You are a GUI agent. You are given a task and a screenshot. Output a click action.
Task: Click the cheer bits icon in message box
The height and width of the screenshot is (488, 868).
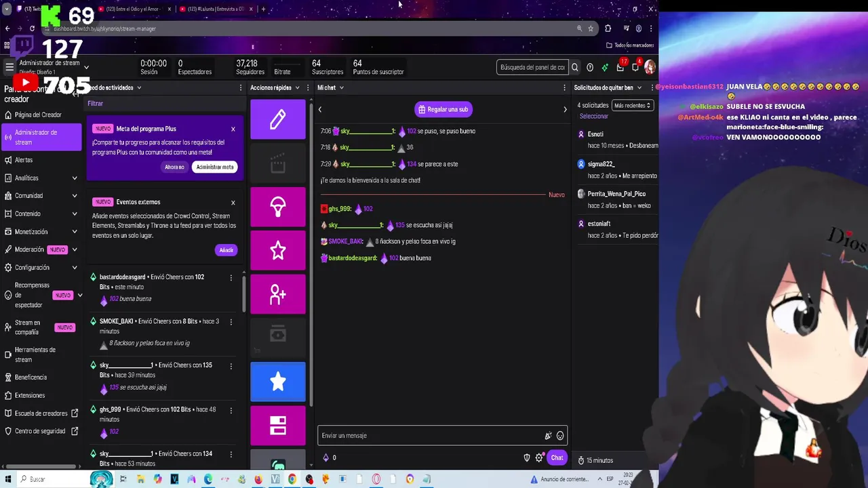(548, 436)
